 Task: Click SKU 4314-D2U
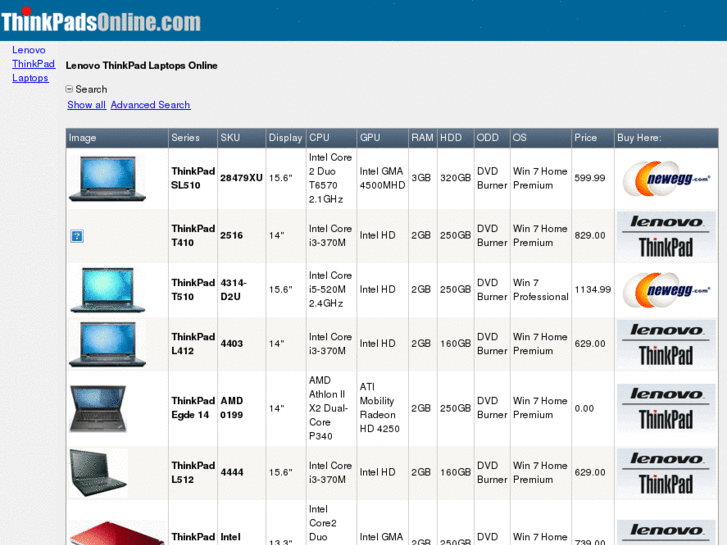tap(234, 289)
